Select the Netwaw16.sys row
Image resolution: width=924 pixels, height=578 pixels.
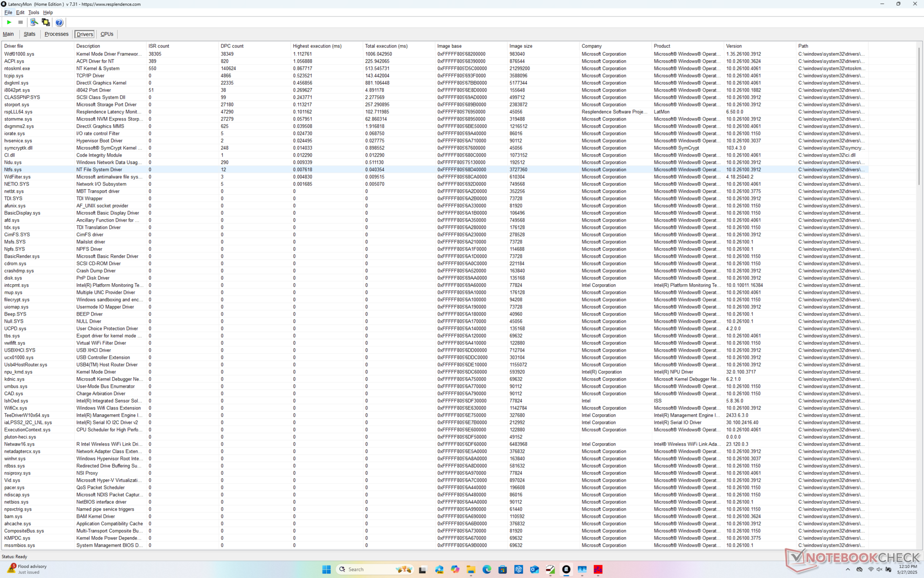[x=435, y=444]
